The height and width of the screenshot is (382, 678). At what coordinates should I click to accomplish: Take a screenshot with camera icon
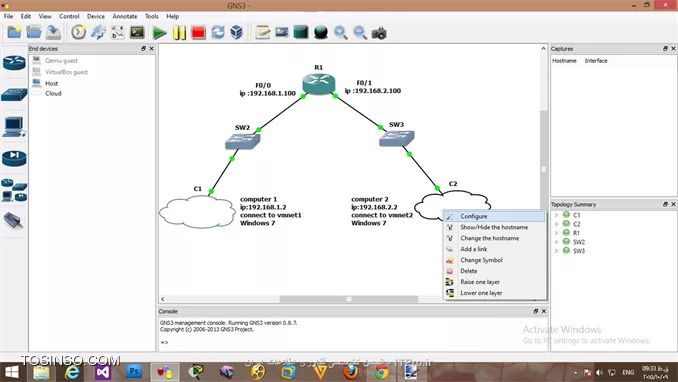click(x=379, y=33)
